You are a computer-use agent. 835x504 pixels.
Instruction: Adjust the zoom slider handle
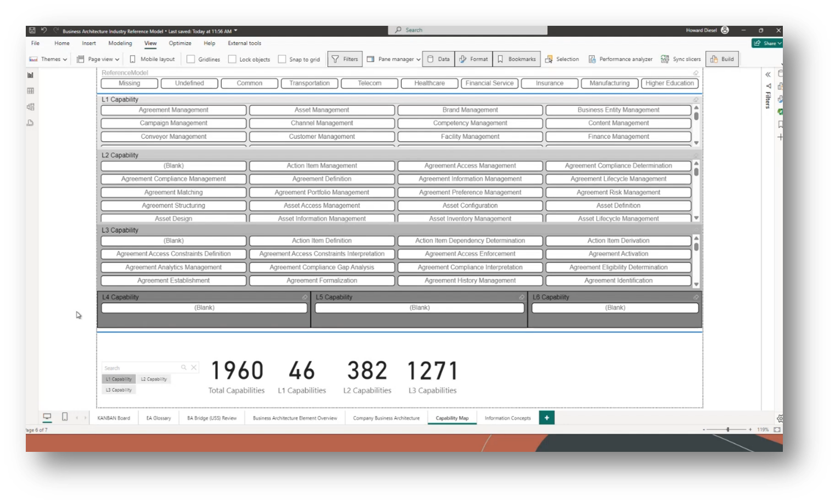(x=728, y=430)
